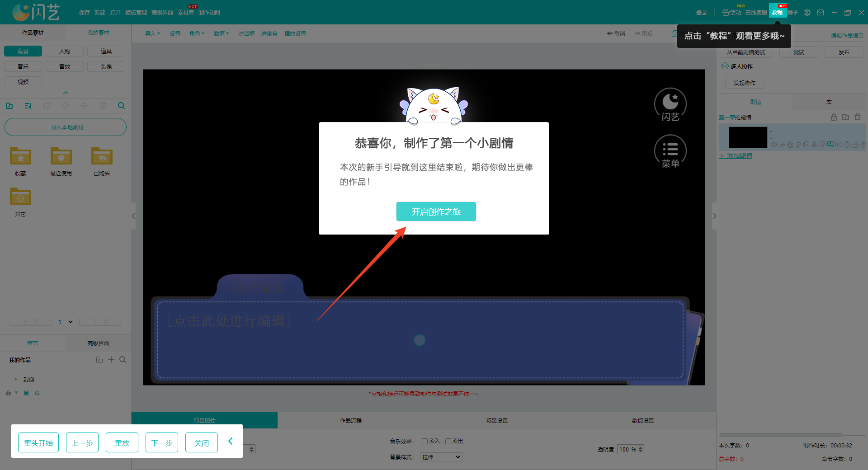
Task: Click the settings gear in the title bar
Action: (807, 12)
